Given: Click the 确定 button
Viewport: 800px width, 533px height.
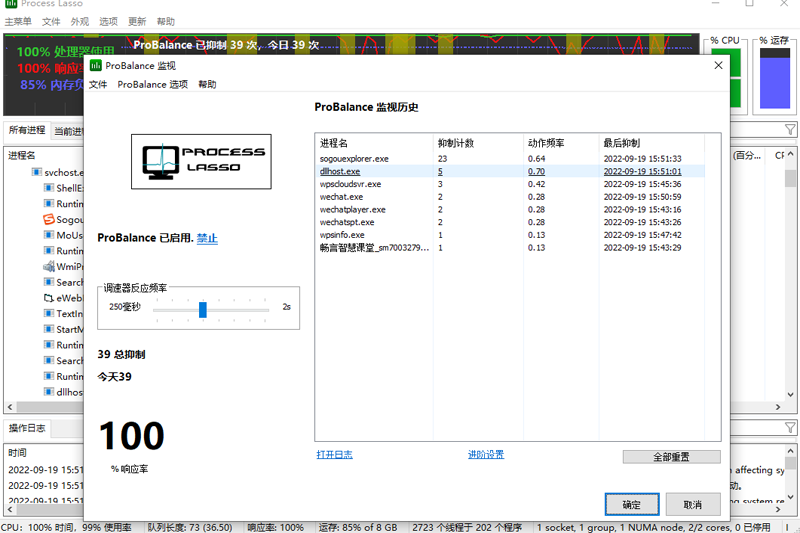Looking at the screenshot, I should tap(631, 505).
